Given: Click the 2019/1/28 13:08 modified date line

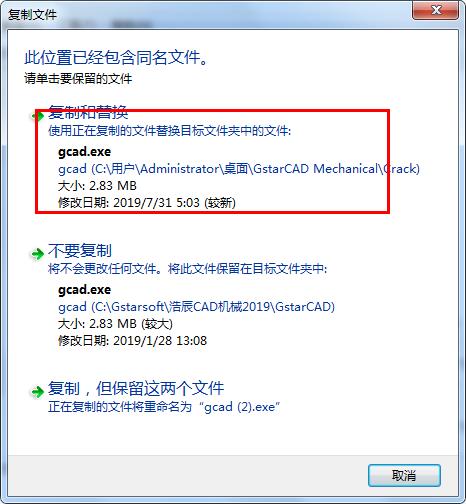Looking at the screenshot, I should (133, 341).
